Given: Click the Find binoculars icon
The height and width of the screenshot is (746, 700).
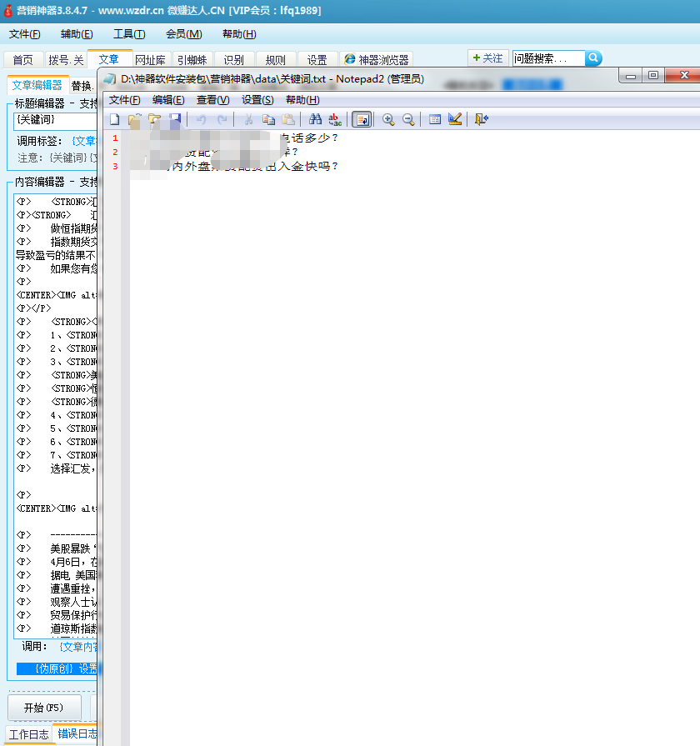Looking at the screenshot, I should [315, 119].
